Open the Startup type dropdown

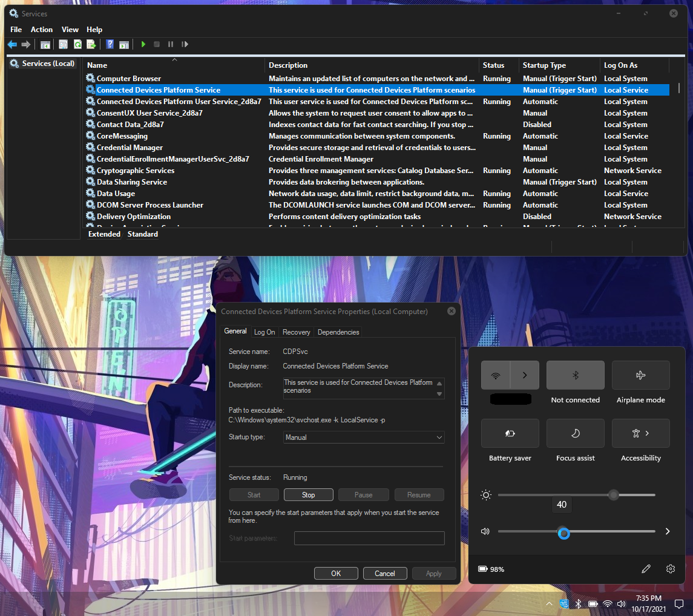coord(363,437)
